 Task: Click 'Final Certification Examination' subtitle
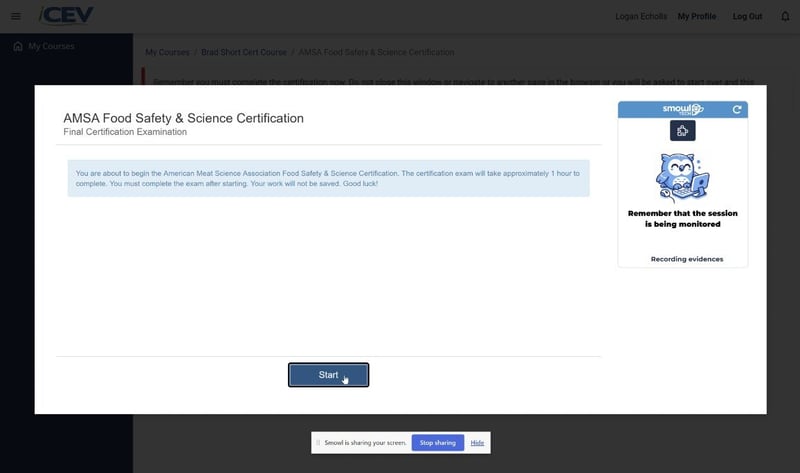coord(125,132)
